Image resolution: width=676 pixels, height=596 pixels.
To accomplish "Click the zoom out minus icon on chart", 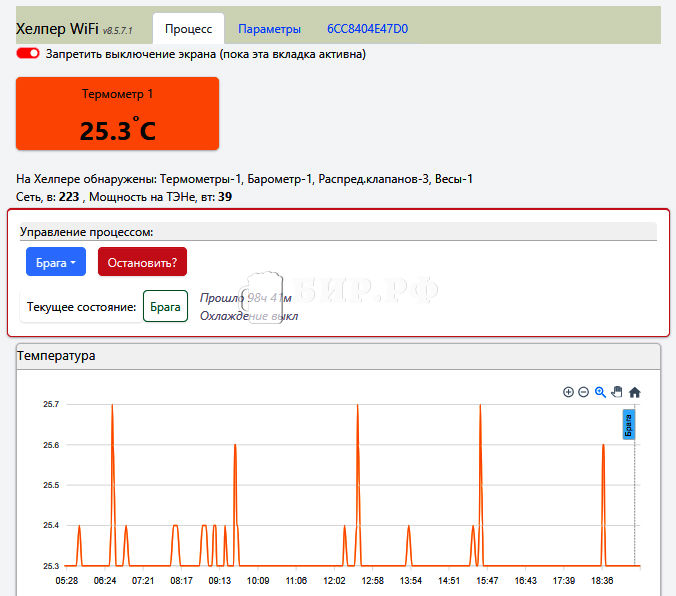I will [583, 392].
